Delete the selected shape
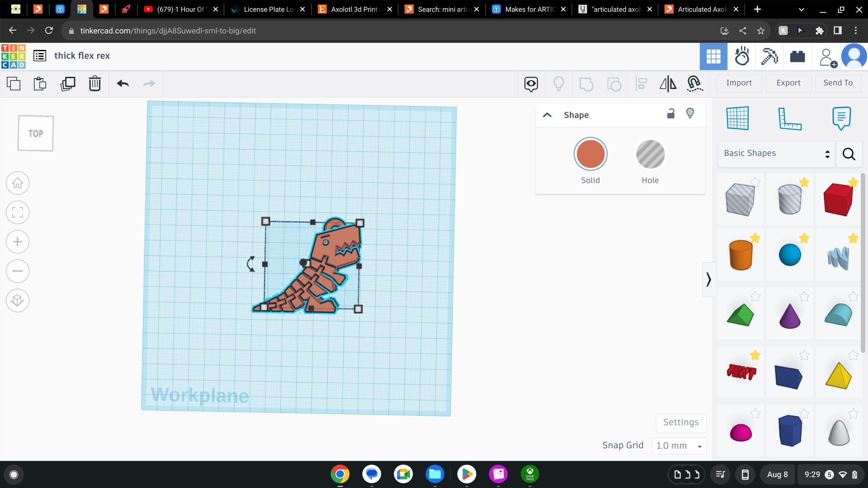Image resolution: width=868 pixels, height=488 pixels. coord(94,84)
